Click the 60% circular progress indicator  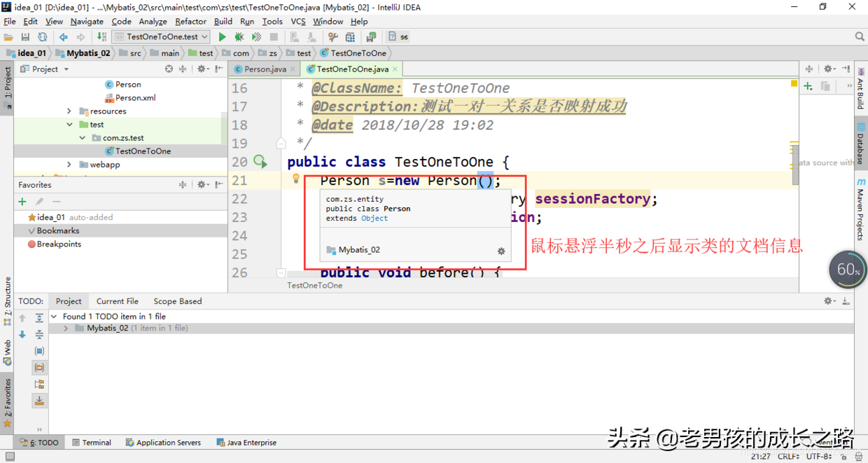[x=848, y=269]
